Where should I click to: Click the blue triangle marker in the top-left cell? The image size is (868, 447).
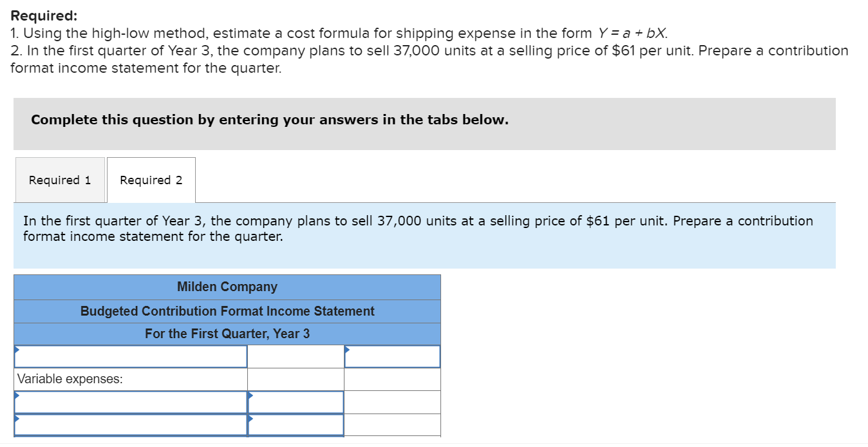tap(15, 350)
